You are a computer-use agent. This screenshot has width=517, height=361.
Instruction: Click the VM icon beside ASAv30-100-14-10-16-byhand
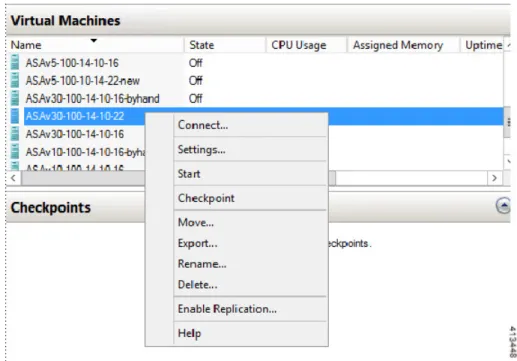click(x=15, y=98)
